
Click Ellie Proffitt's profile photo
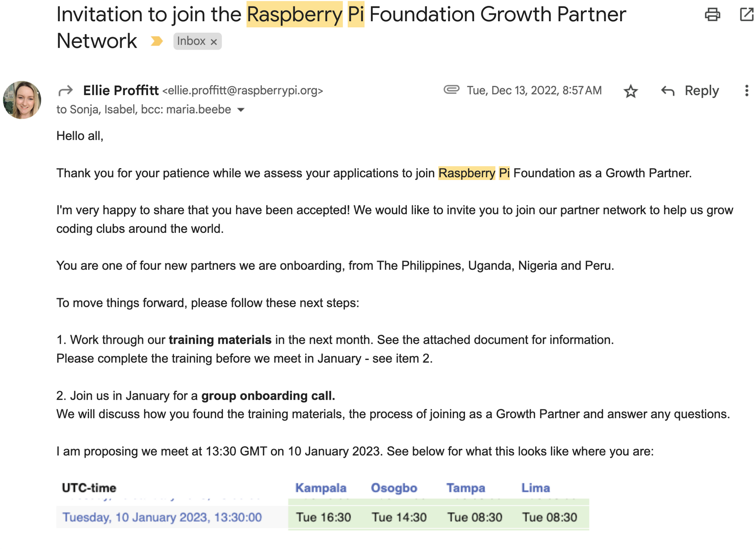click(x=22, y=100)
